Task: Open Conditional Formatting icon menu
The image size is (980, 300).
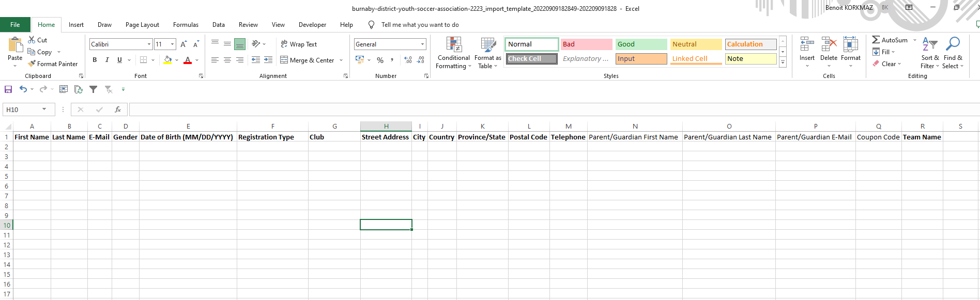Action: pos(453,45)
